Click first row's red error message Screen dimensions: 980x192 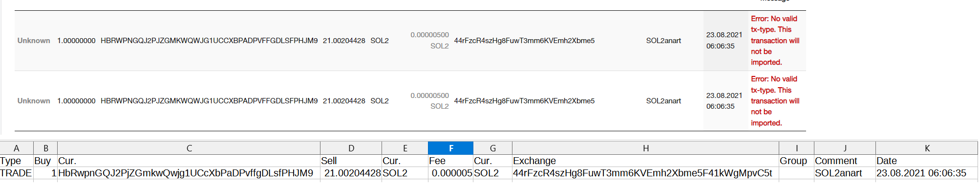[x=775, y=40]
